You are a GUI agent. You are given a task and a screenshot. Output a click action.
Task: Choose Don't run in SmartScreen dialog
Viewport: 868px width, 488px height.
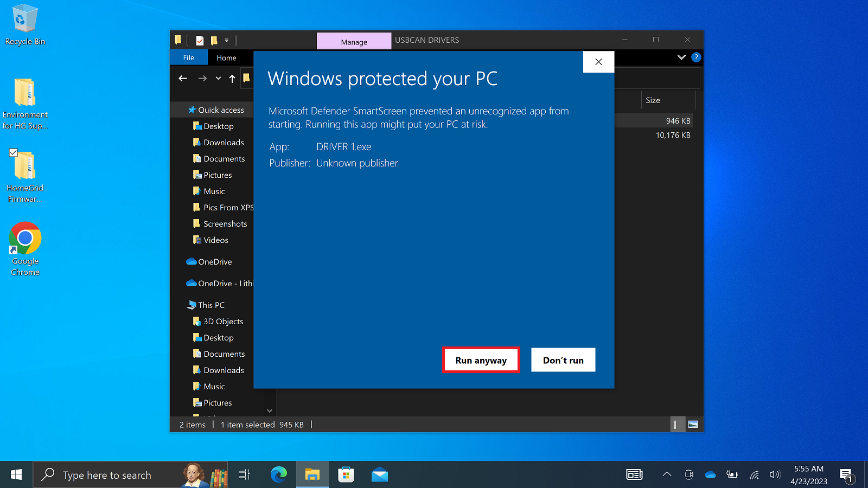(563, 360)
